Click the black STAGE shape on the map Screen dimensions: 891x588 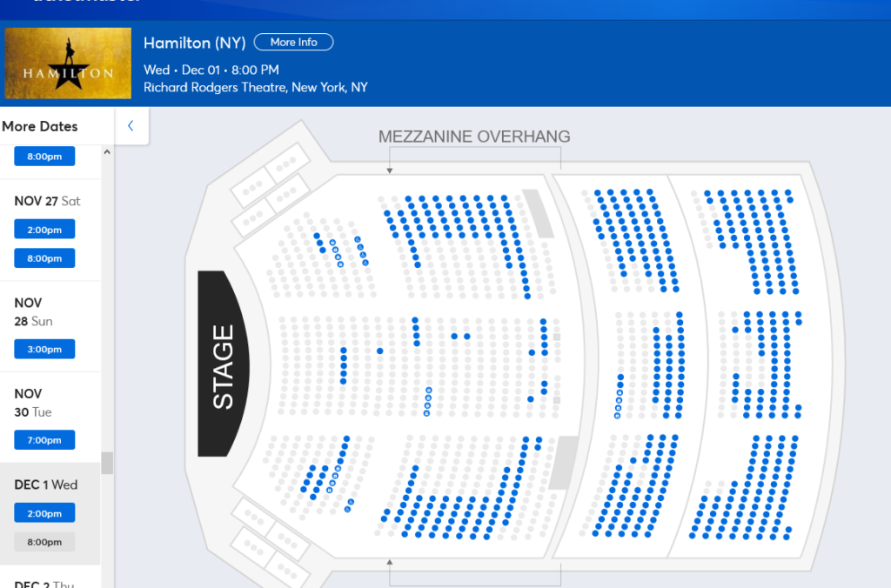(x=224, y=364)
